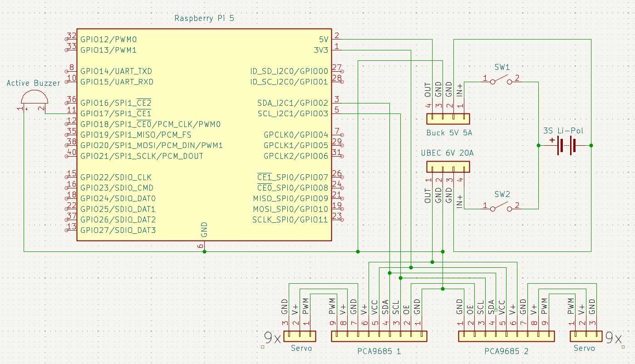Click the MOSI_SPI0/GPIO10 pin label
This screenshot has height=364, width=635.
[290, 209]
